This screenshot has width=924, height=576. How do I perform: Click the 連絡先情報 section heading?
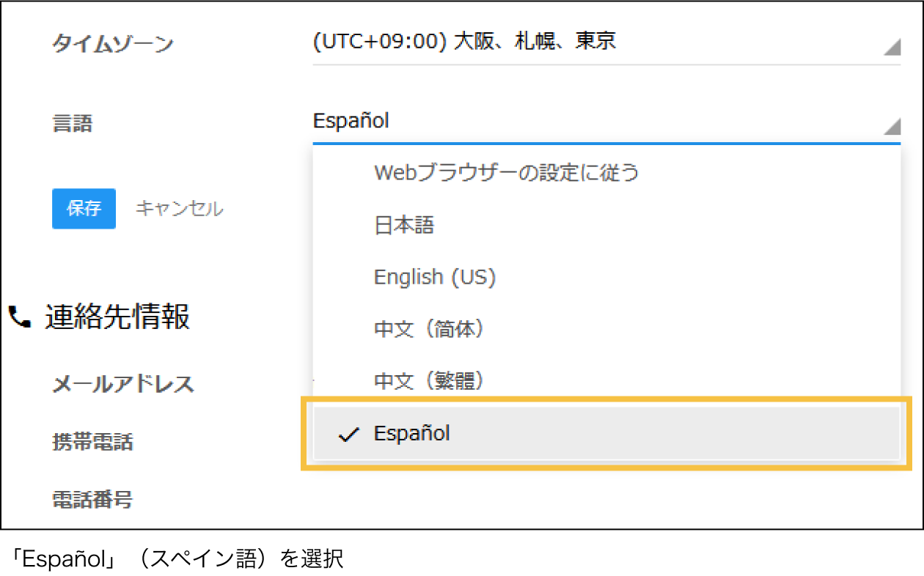coord(117,317)
